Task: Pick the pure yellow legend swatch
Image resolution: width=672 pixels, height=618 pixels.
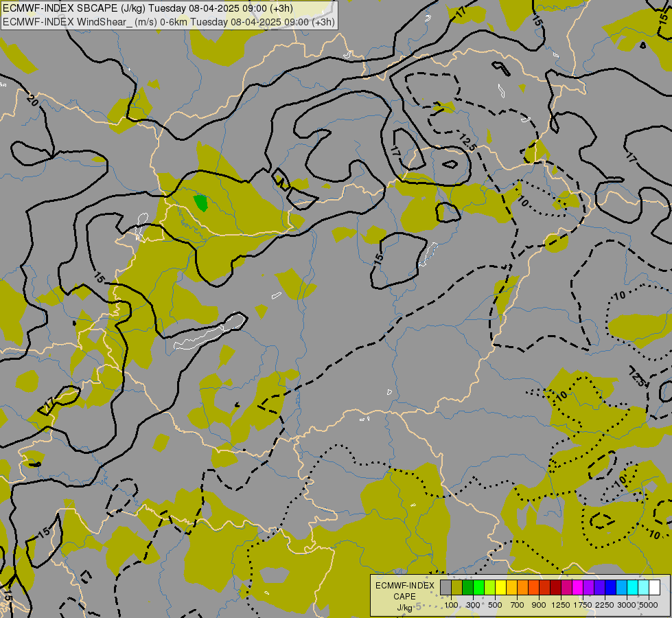Action: [x=500, y=588]
